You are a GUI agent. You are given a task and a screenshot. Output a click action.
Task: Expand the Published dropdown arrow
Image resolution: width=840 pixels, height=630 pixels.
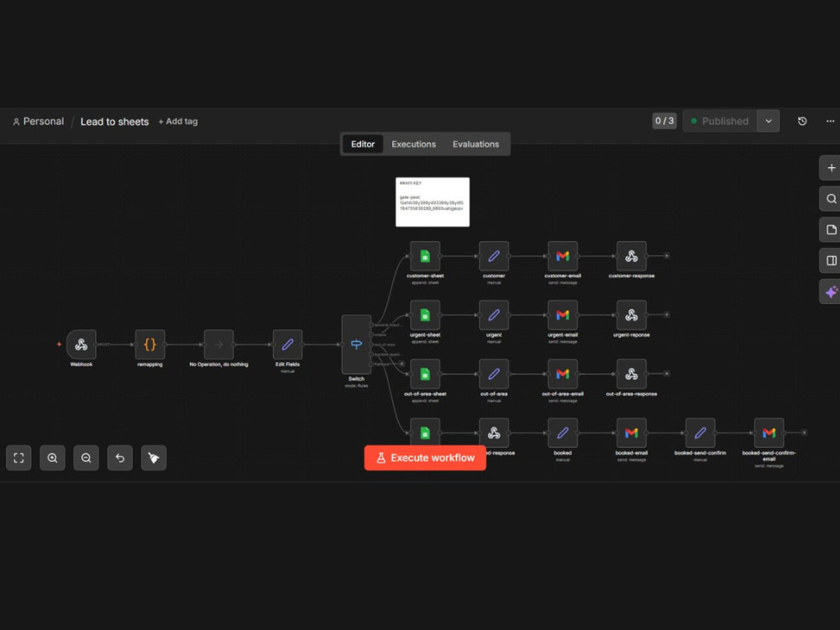(769, 121)
